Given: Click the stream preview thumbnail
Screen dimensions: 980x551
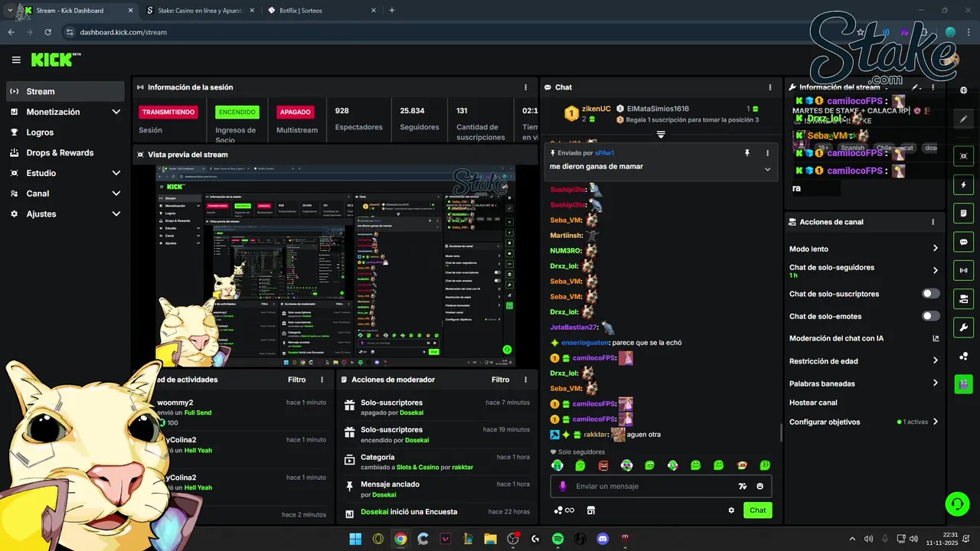Looking at the screenshot, I should click(335, 266).
